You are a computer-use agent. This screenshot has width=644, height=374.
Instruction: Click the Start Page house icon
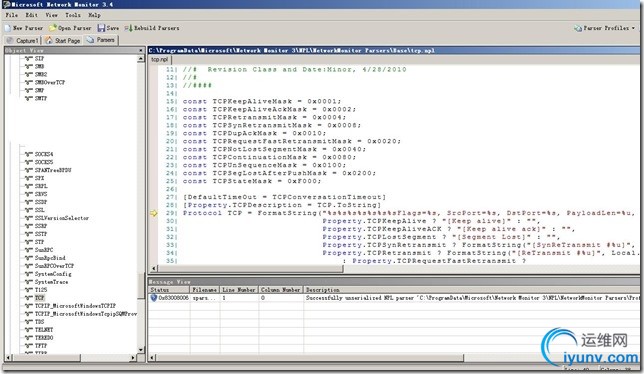coord(49,40)
